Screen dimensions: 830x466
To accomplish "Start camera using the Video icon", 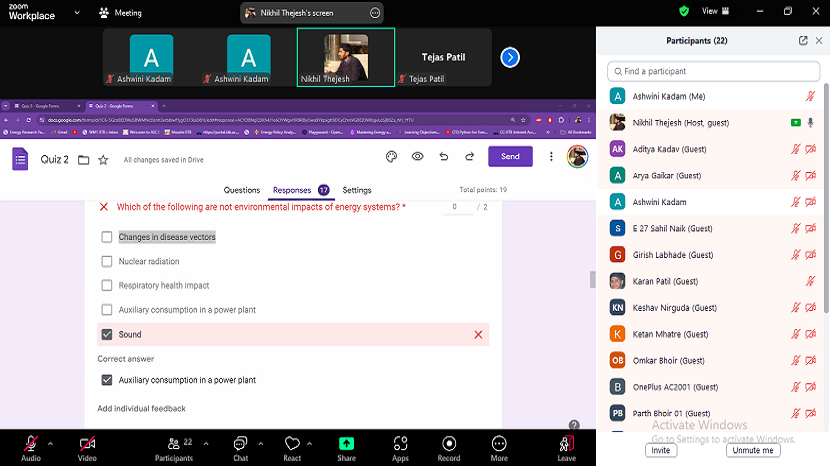I will coord(87,443).
